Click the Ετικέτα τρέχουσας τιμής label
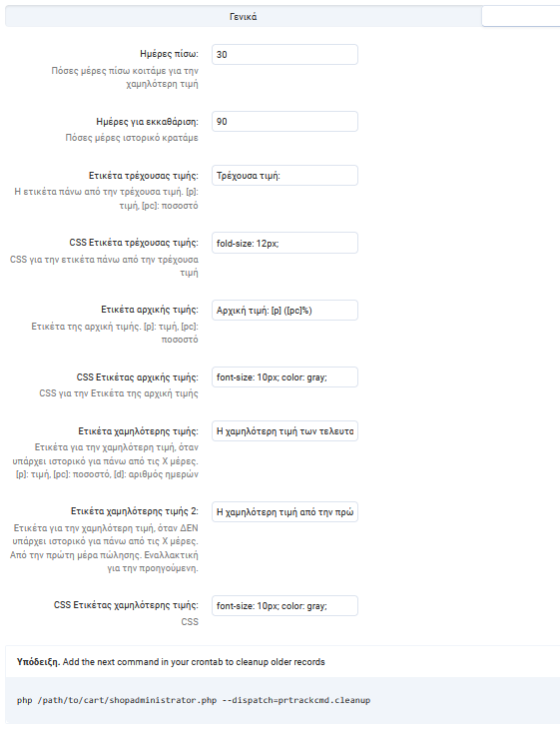 coord(143,176)
